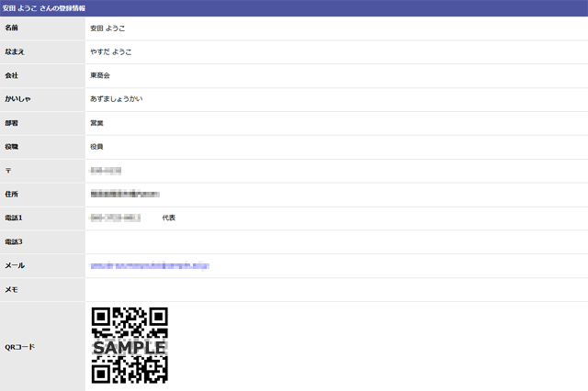Select the 東商会 company name text

[x=101, y=75]
